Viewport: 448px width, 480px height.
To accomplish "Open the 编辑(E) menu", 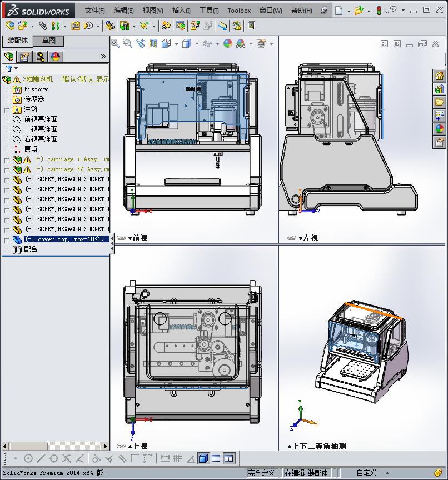I will 124,11.
